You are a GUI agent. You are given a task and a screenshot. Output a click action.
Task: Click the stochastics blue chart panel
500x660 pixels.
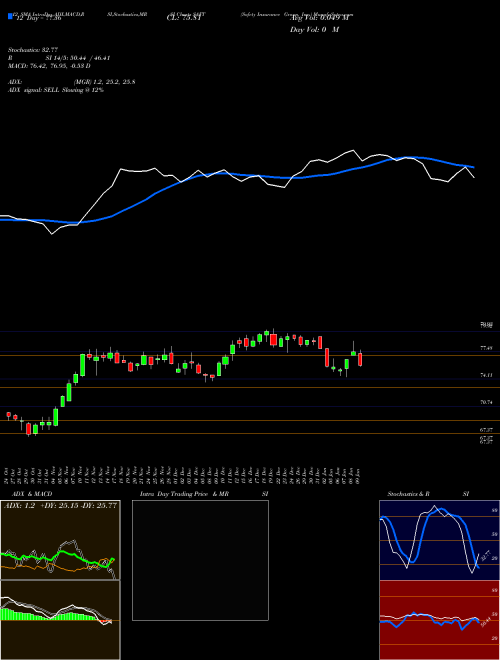[x=439, y=540]
